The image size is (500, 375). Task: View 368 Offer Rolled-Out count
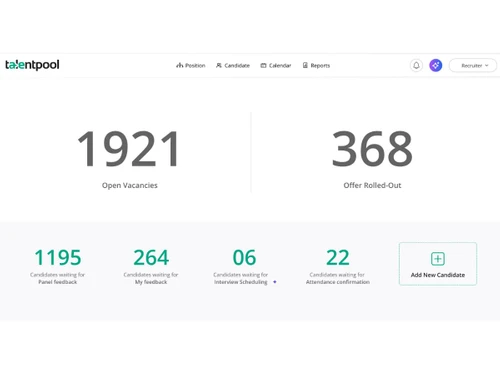(x=372, y=149)
